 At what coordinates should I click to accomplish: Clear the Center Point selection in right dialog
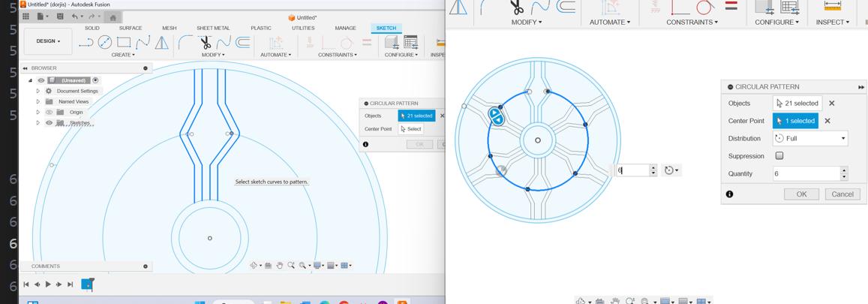[827, 121]
